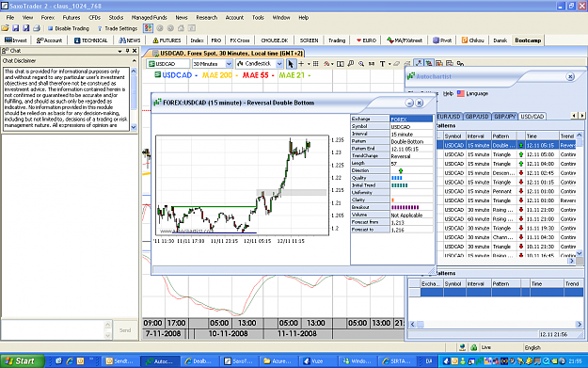The width and height of the screenshot is (588, 368).
Task: Select the text annotation T tool
Action: [382, 64]
